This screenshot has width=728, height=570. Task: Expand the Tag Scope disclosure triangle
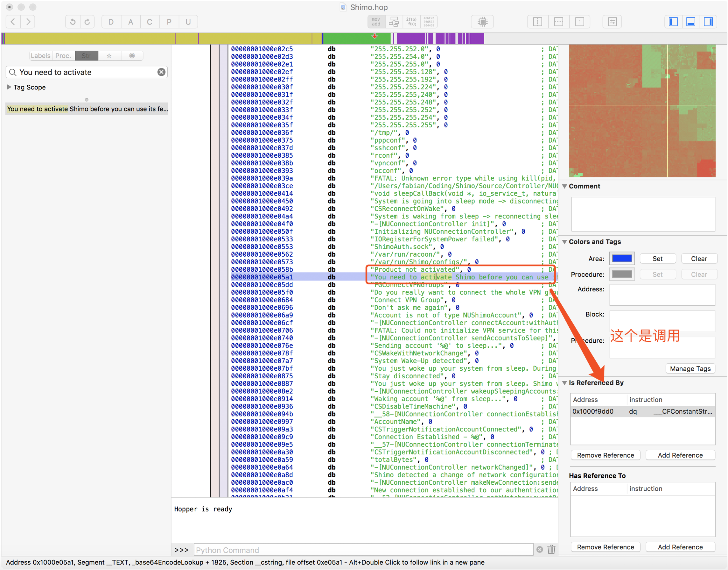(9, 87)
